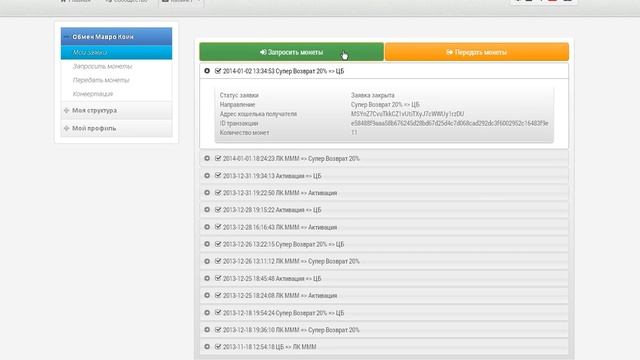
Task: Select row text 2013-12-31 19:34:13 Активация => ЦБ
Action: click(x=272, y=176)
